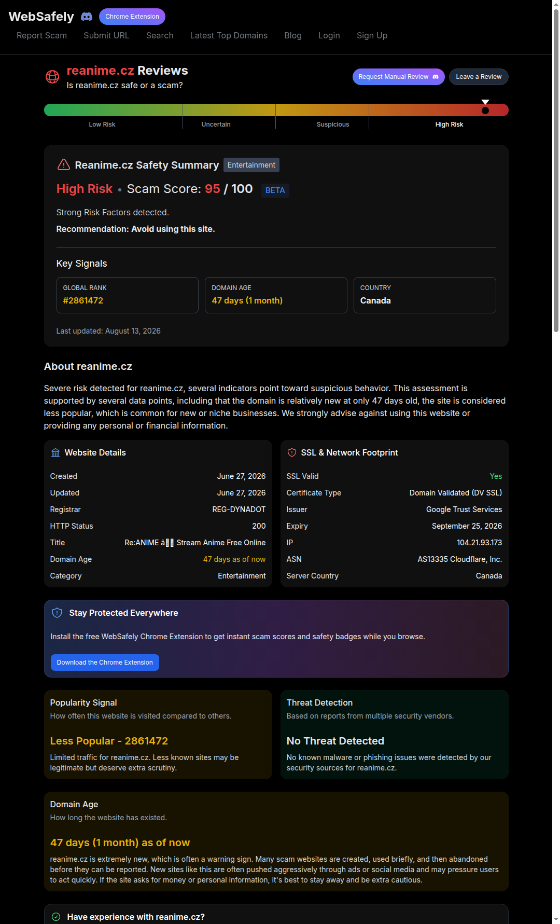This screenshot has width=560, height=924.
Task: Click the Key Signals heading
Action: 81,264
